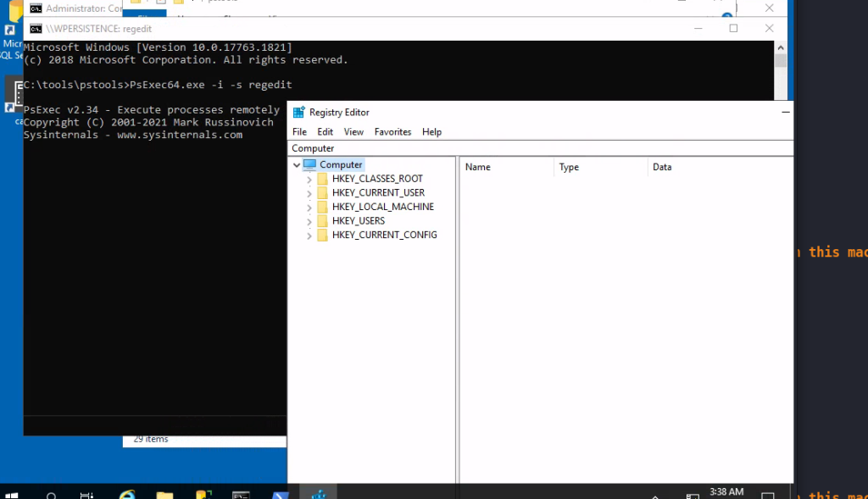Viewport: 868px width, 499px height.
Task: Expand the HKEY_CURRENT_USER key
Action: click(309, 193)
